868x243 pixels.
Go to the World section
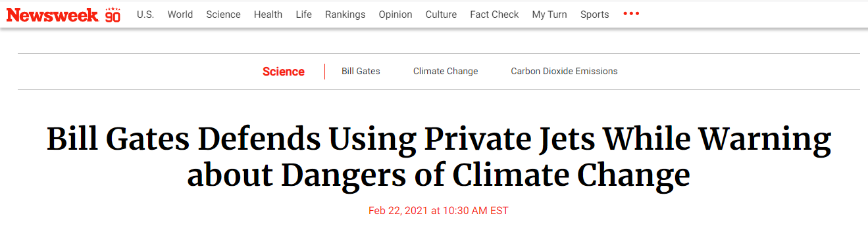click(x=180, y=14)
